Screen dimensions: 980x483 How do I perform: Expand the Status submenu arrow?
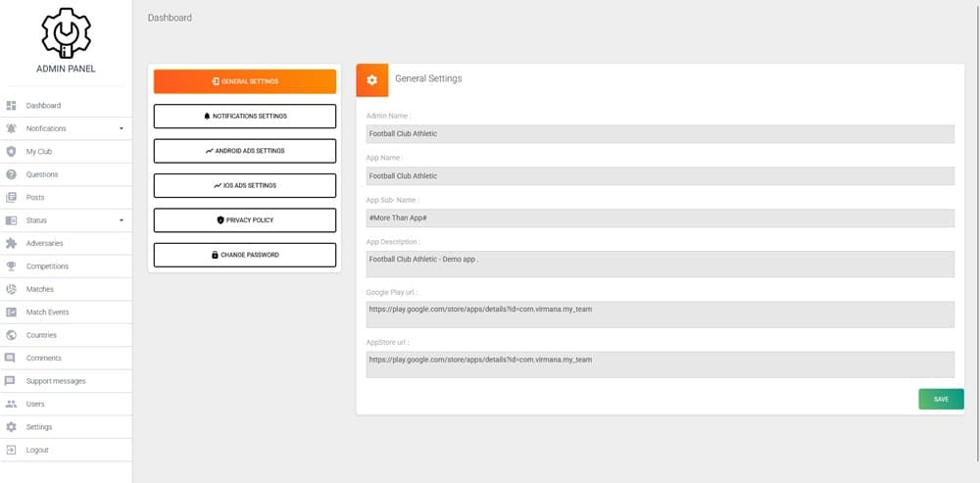click(122, 220)
